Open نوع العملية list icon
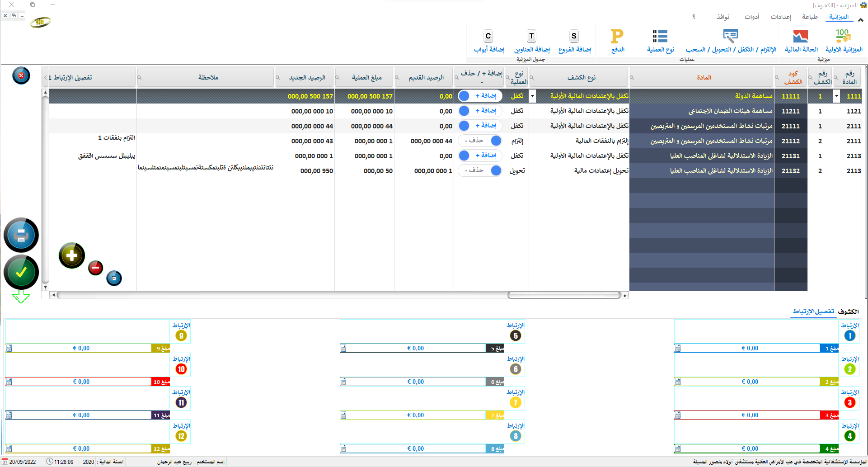Viewport: 868px width, 467px height. coord(660,36)
